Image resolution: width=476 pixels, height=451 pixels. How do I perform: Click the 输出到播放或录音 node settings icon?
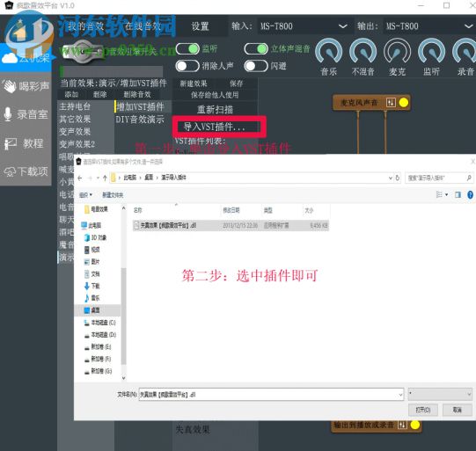pos(402,425)
